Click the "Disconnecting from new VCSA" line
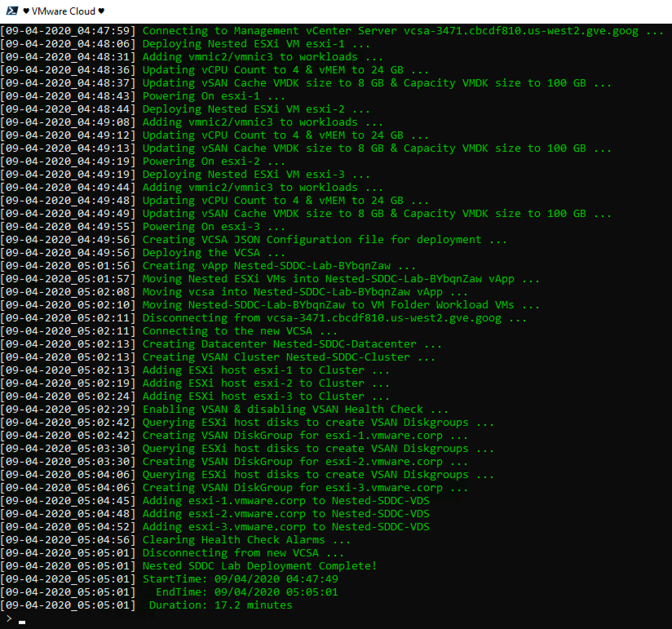Screen dimensions: 672x629 pos(243,553)
